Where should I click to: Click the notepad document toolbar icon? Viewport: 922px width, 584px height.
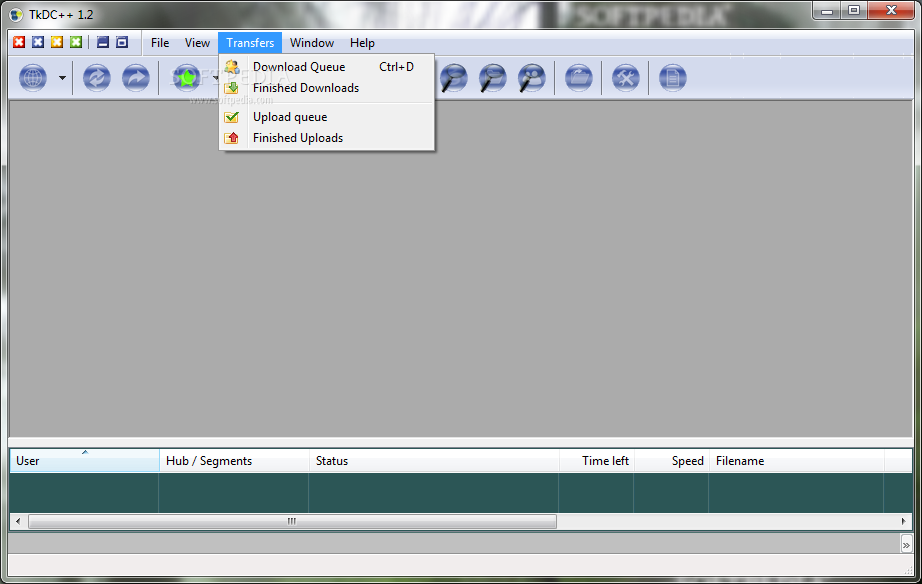point(673,78)
